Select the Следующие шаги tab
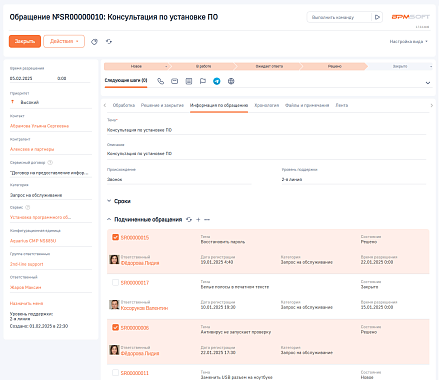 126,81
